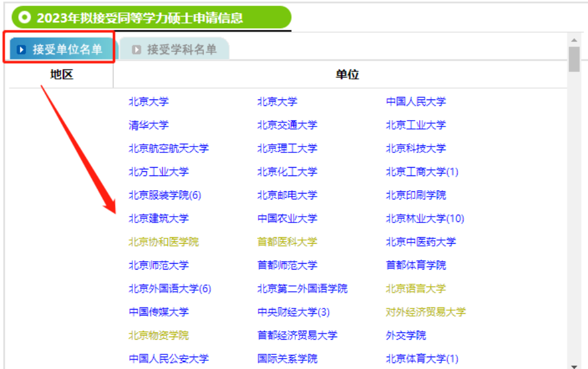Open the 中国传媒大学 link
Screen dimensions: 588x369
coord(159,312)
